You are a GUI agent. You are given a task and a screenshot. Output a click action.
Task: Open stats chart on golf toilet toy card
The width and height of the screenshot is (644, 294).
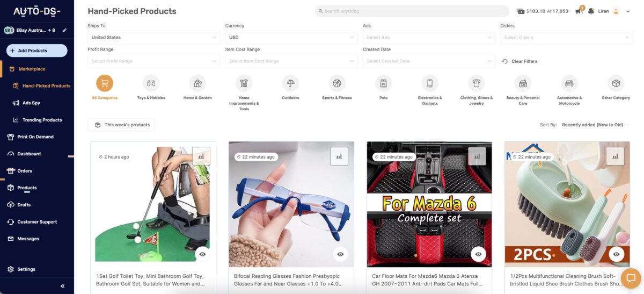[201, 156]
